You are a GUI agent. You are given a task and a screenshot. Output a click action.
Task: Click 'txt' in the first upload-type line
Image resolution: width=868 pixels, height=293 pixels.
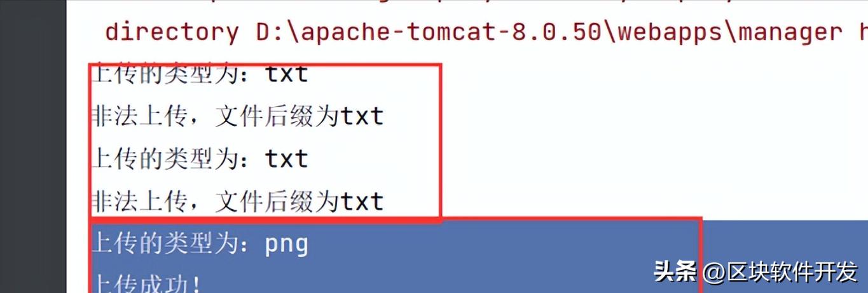tap(287, 74)
